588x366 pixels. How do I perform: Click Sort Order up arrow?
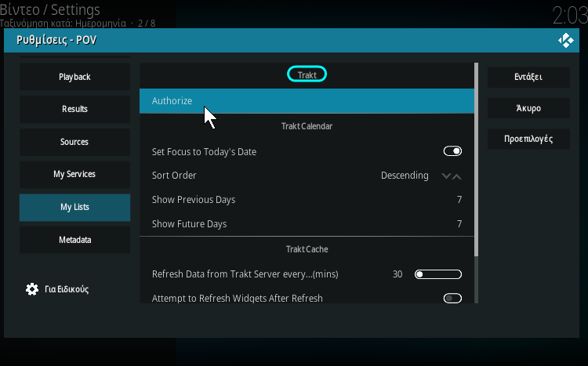coord(457,176)
